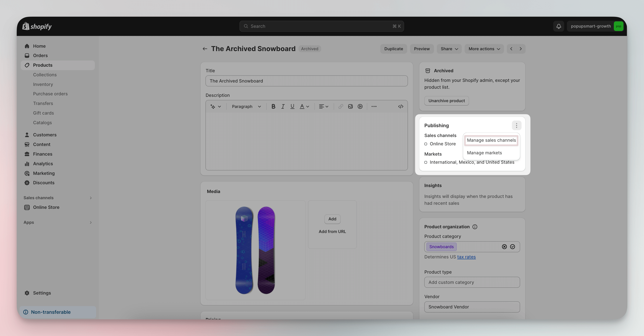
Task: Click the Vendor input field
Action: [x=472, y=307]
